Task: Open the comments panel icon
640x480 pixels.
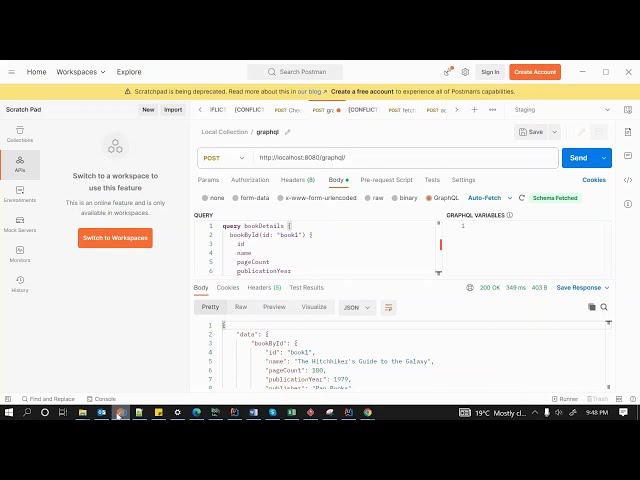Action: pyautogui.click(x=628, y=156)
